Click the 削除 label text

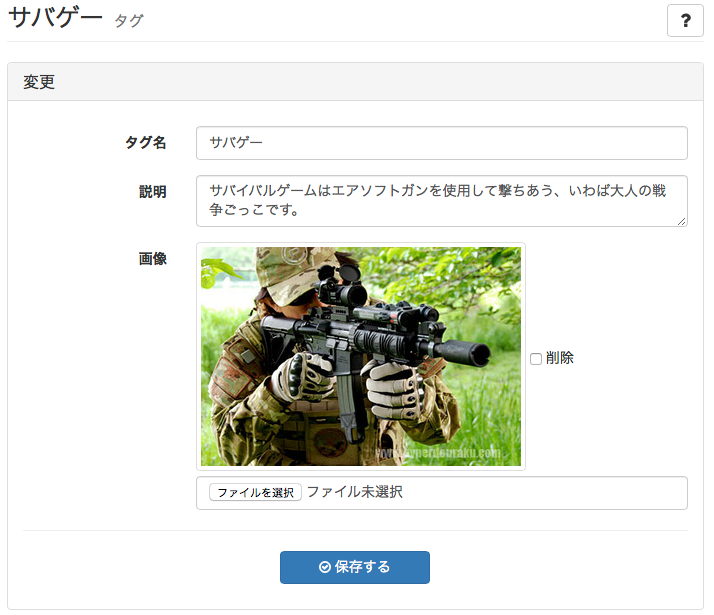[x=560, y=358]
